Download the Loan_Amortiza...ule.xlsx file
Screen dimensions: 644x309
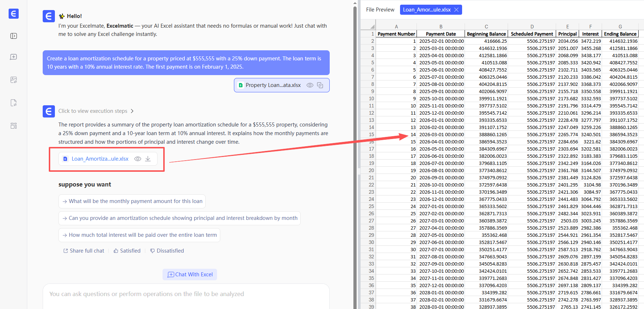click(148, 159)
